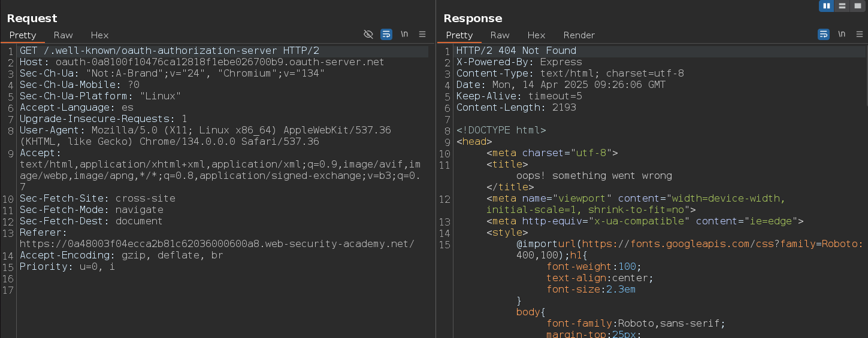
Task: Switch to side-by-side layout view
Action: [x=827, y=6]
